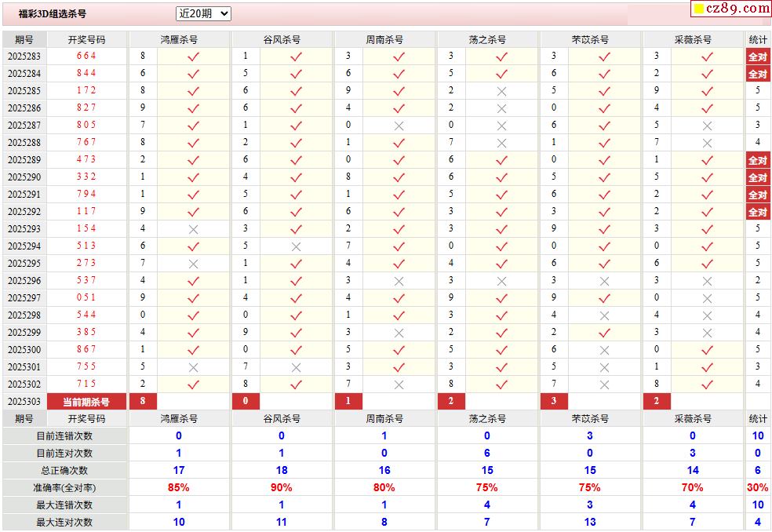Click 谷风 gray cross for issue 2025294

tap(296, 247)
